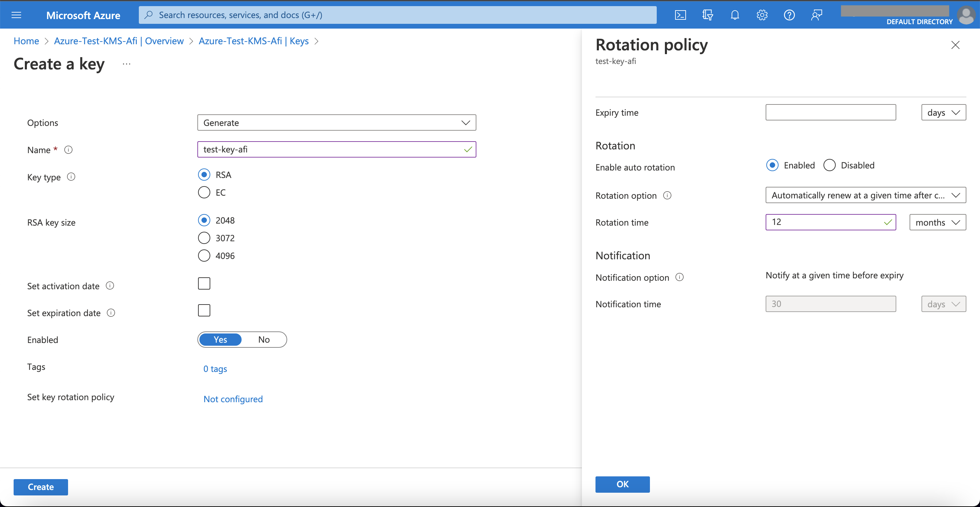Open Rotation time months unit dropdown
This screenshot has width=980, height=507.
(937, 222)
